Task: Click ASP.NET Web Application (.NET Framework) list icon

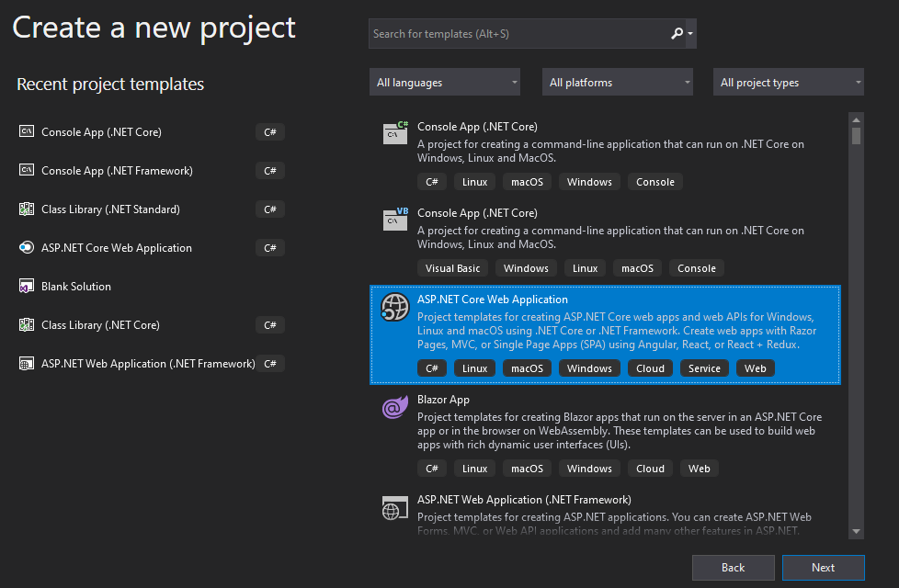Action: [395, 508]
